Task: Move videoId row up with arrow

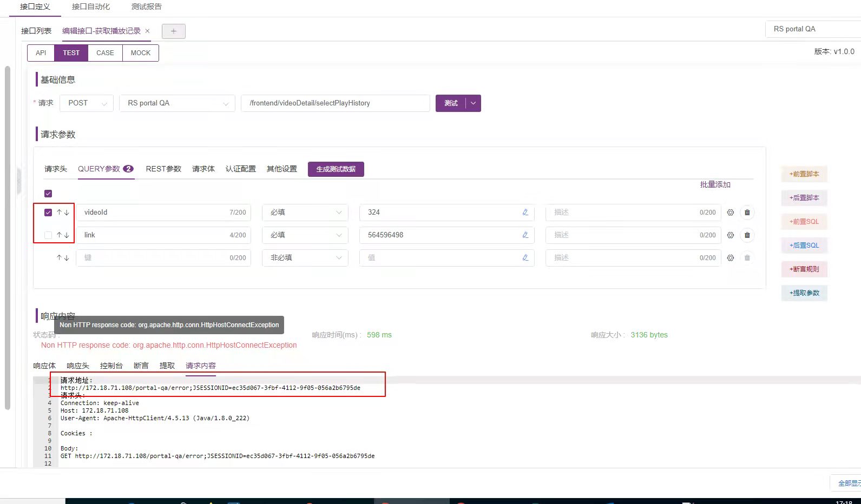Action: (59, 213)
